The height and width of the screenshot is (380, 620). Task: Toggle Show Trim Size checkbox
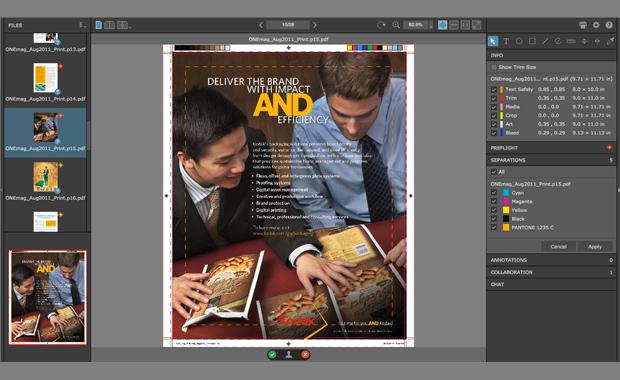click(x=493, y=67)
